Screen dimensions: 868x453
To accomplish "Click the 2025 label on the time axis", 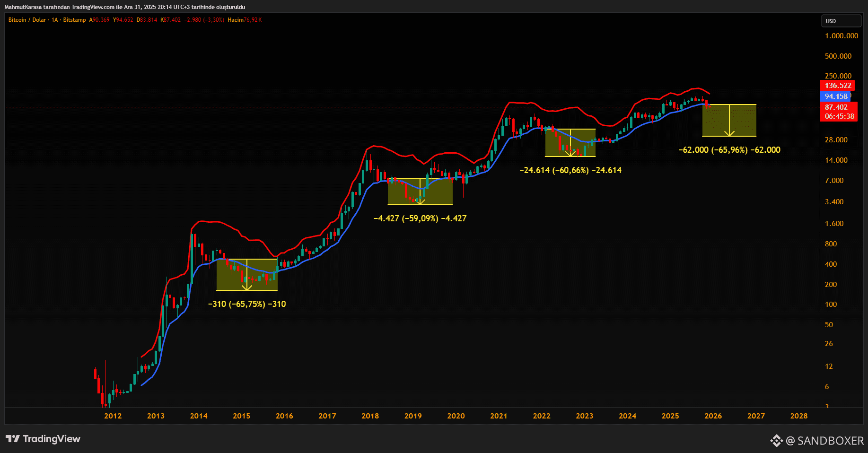I will (670, 416).
